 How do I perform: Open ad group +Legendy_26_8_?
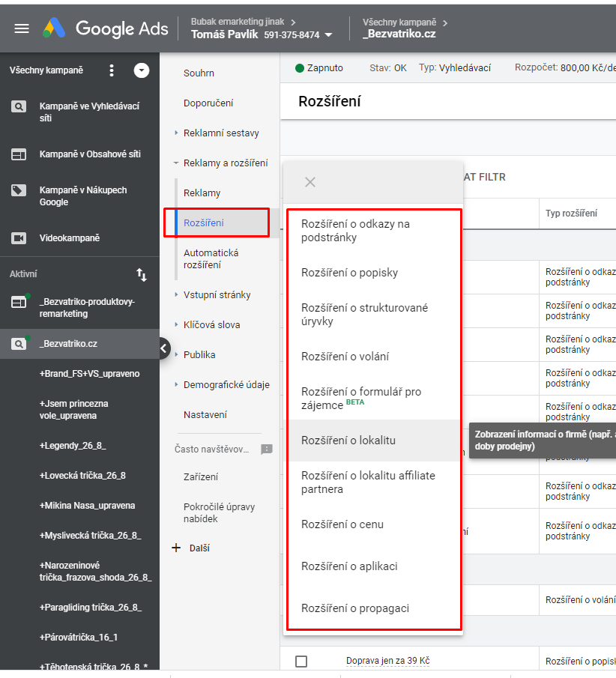73,446
